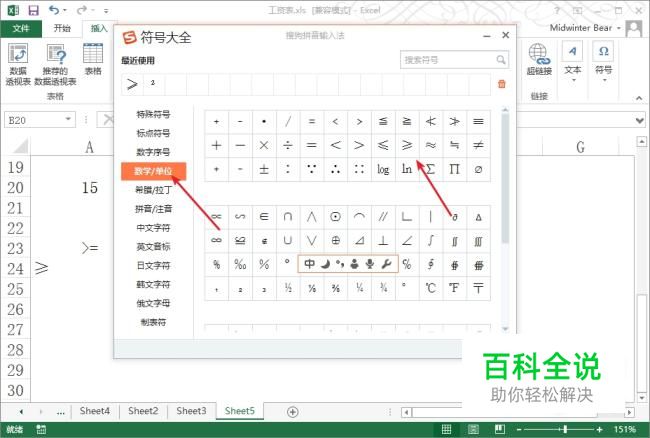
Task: Click the symbol dialog vertical scrollbar
Action: pos(505,178)
